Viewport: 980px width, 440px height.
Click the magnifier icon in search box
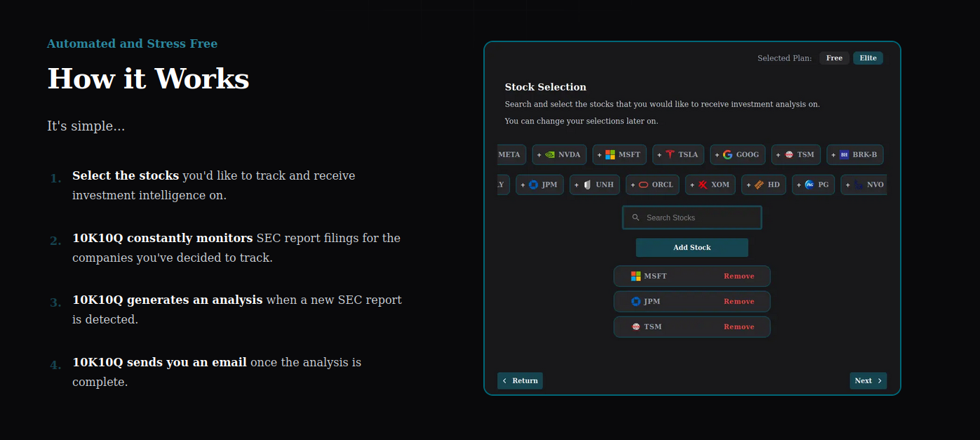click(x=636, y=218)
